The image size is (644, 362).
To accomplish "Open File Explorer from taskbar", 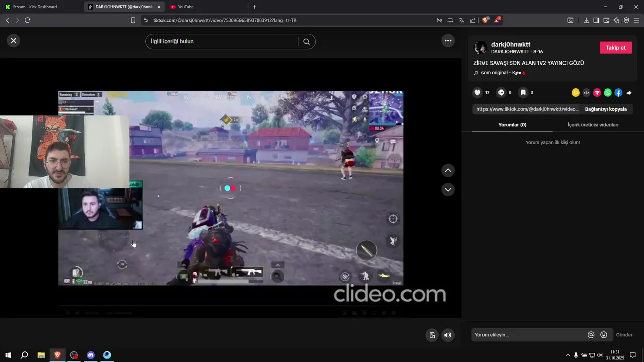I will (41, 355).
